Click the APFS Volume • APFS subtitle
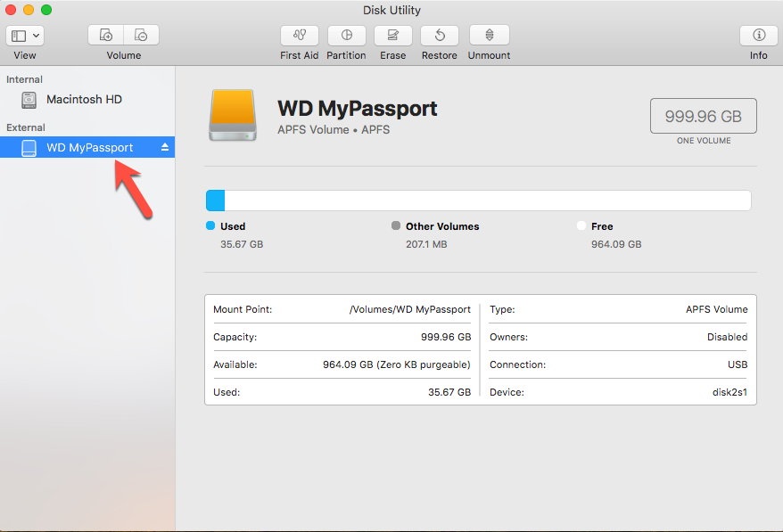 (334, 130)
